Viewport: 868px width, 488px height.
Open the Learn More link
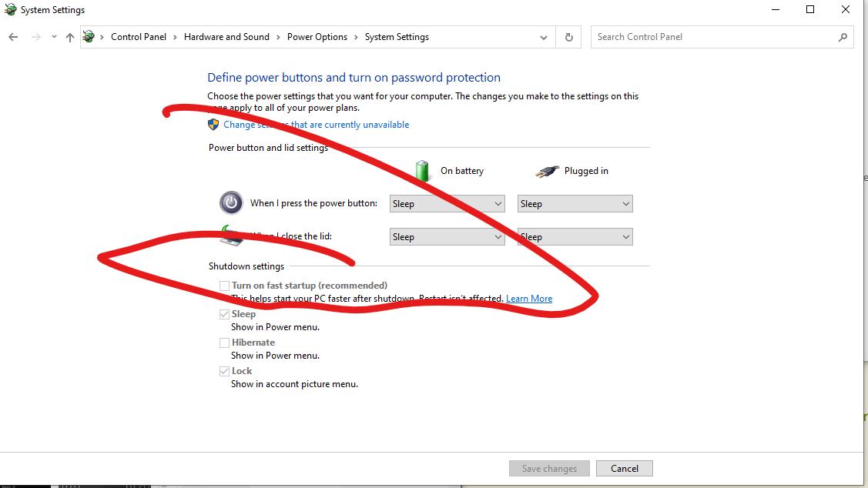528,298
